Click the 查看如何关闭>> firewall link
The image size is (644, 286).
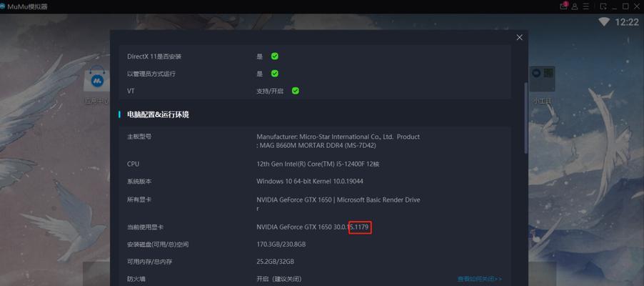click(x=480, y=279)
